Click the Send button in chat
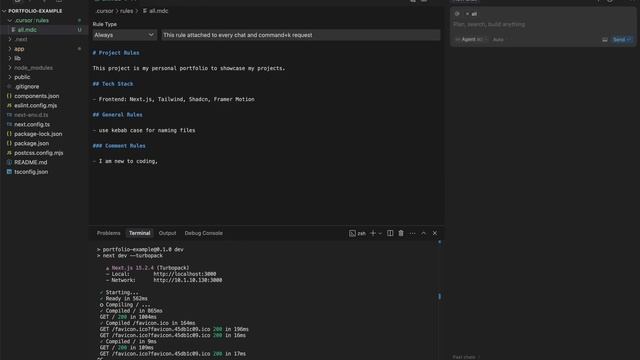Viewport: 640px width, 360px height. [x=622, y=40]
